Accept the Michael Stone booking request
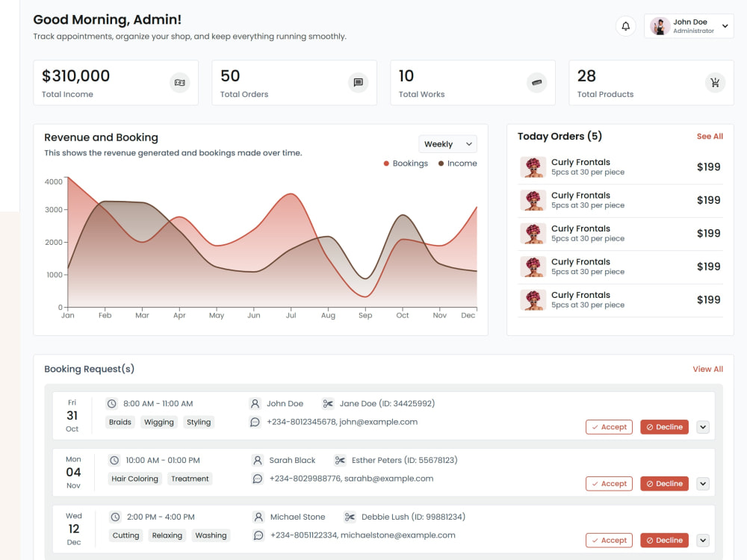The height and width of the screenshot is (560, 747). click(609, 541)
